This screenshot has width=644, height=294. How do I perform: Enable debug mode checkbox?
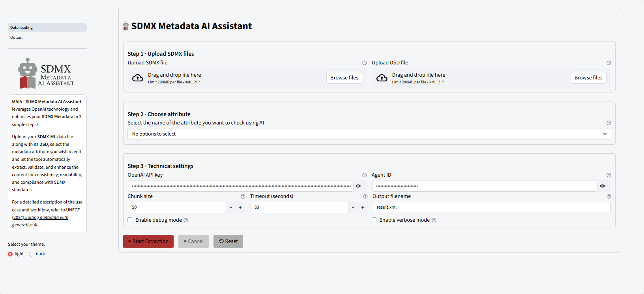coord(130,220)
